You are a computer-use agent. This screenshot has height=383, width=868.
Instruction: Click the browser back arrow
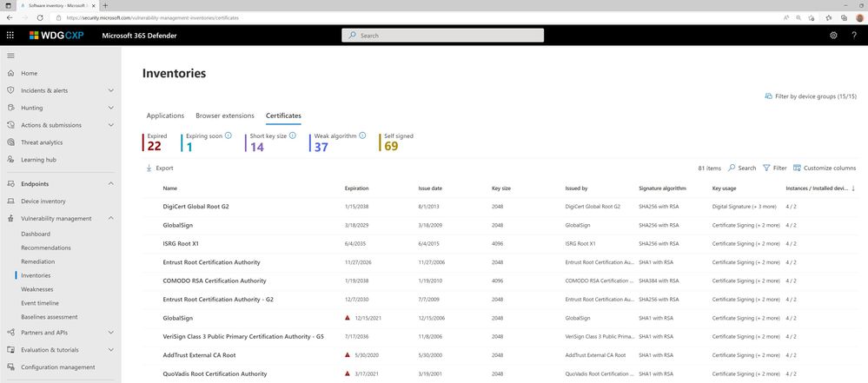click(x=10, y=17)
